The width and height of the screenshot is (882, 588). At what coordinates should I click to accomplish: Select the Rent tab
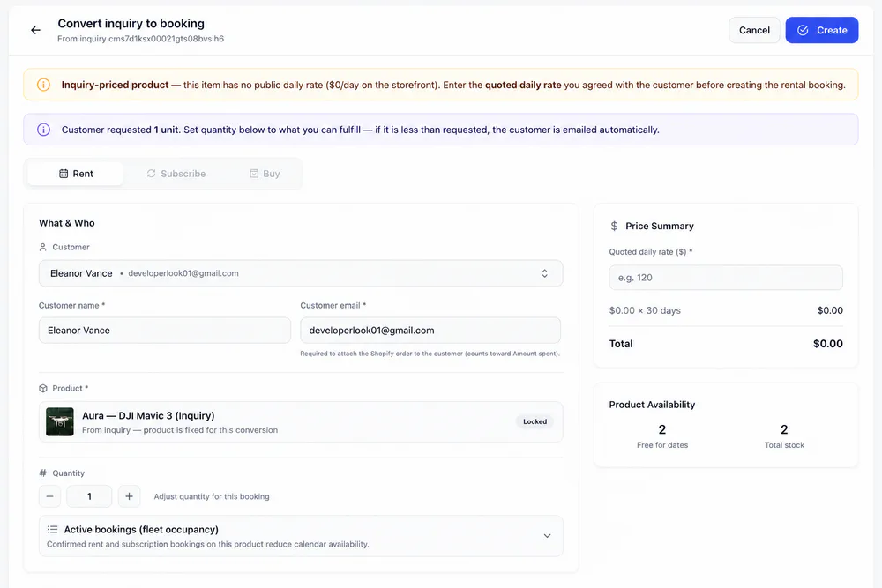(x=76, y=174)
